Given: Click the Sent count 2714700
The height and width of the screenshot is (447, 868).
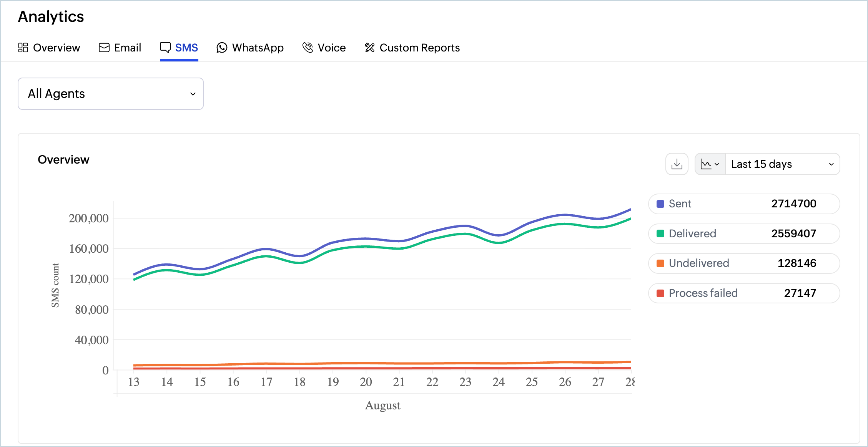Looking at the screenshot, I should [x=794, y=204].
